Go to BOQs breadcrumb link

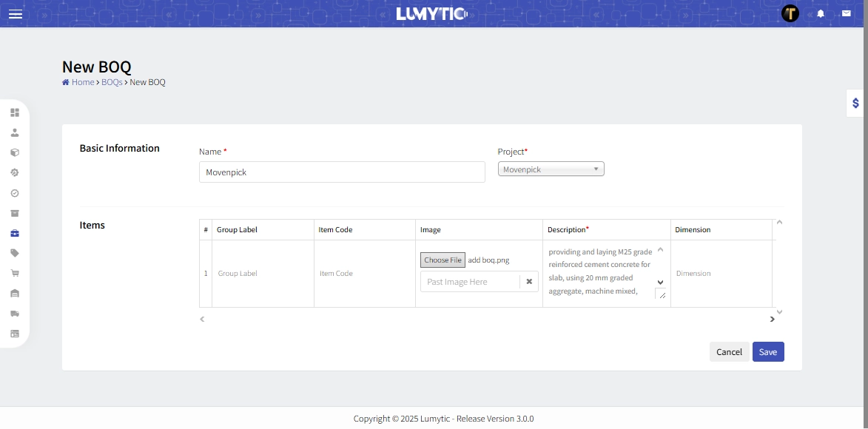point(112,82)
